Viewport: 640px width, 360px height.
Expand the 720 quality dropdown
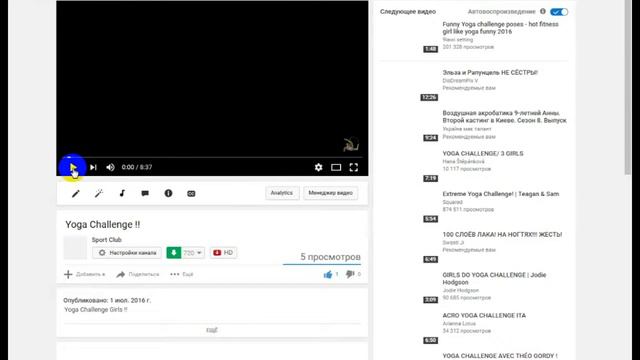tap(192, 253)
